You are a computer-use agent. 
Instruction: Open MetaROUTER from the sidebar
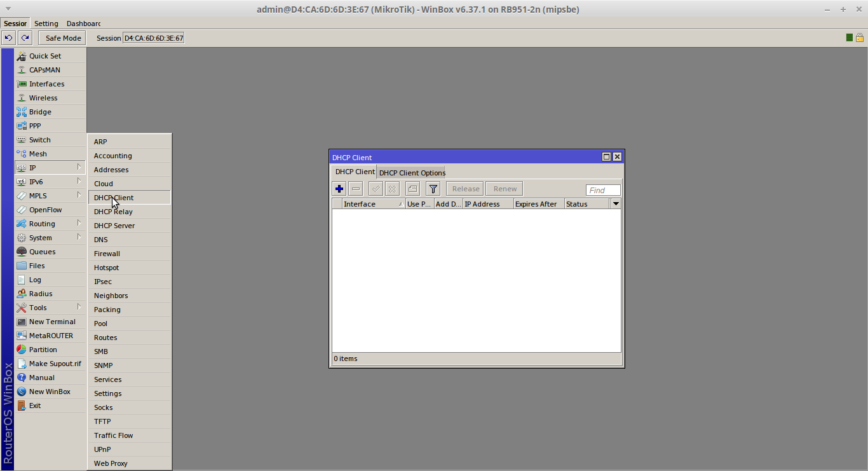click(50, 336)
